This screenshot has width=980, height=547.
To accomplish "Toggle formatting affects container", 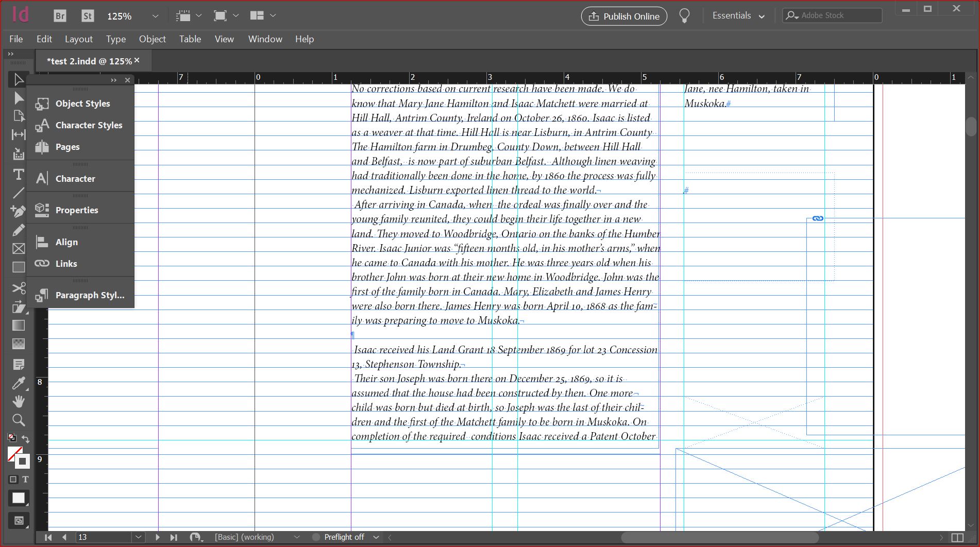I will 13,479.
